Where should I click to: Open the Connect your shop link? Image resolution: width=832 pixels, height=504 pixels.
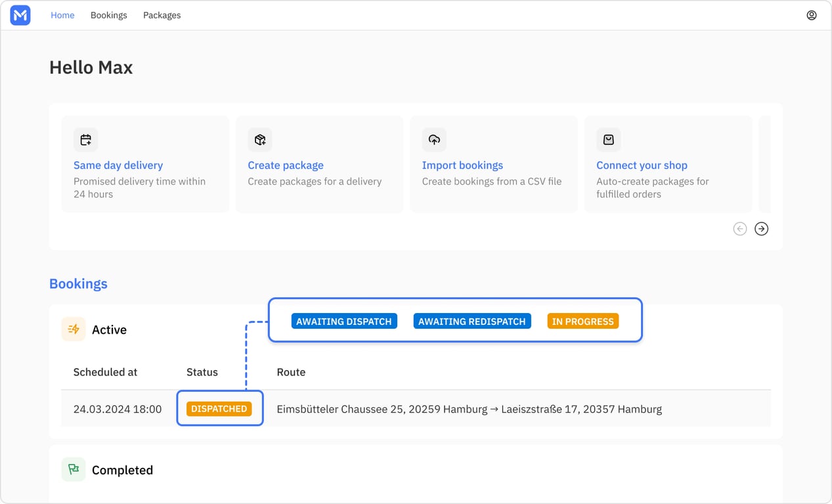click(642, 165)
